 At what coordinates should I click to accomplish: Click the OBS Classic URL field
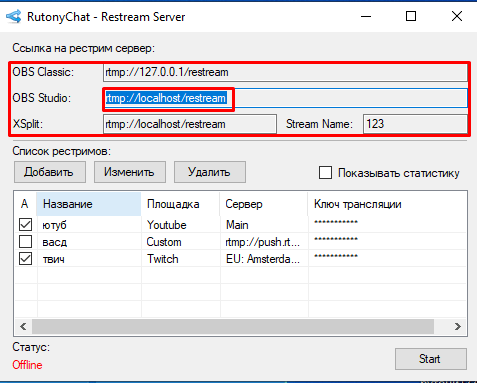(x=285, y=72)
